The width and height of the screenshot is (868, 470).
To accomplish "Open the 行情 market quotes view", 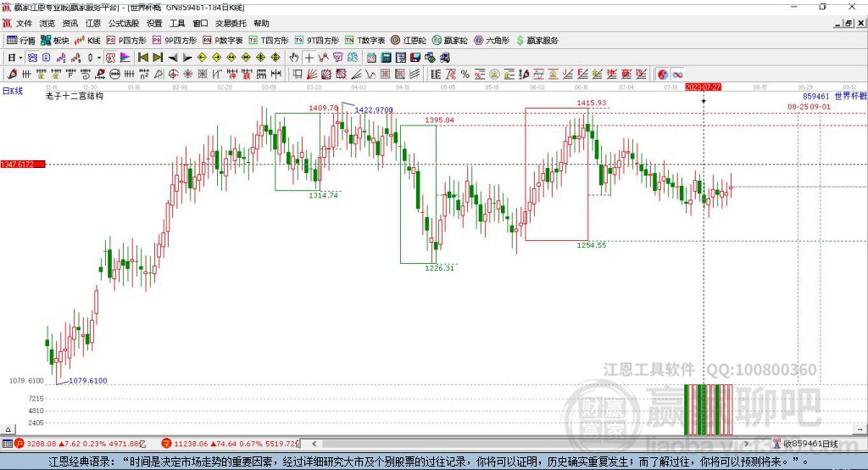I will pyautogui.click(x=21, y=41).
